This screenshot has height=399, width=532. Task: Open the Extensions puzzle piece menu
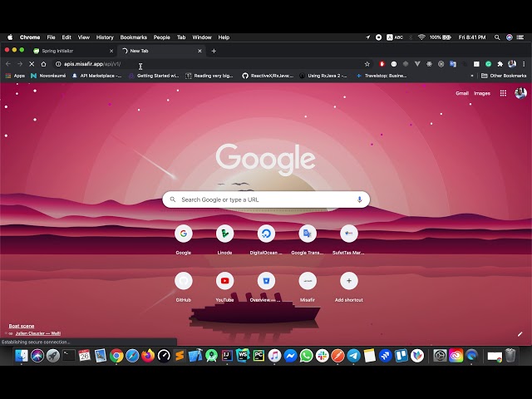tap(500, 64)
